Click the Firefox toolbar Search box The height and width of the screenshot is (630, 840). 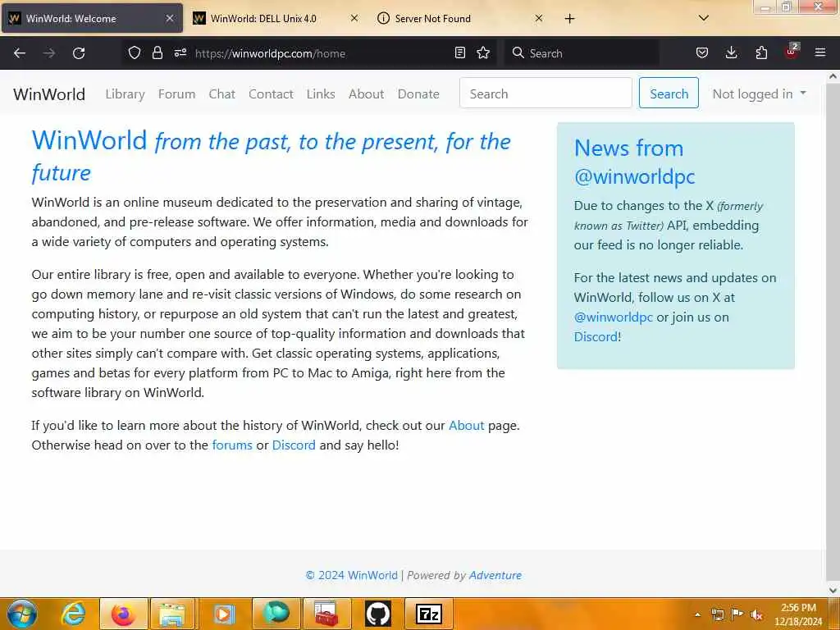point(582,53)
